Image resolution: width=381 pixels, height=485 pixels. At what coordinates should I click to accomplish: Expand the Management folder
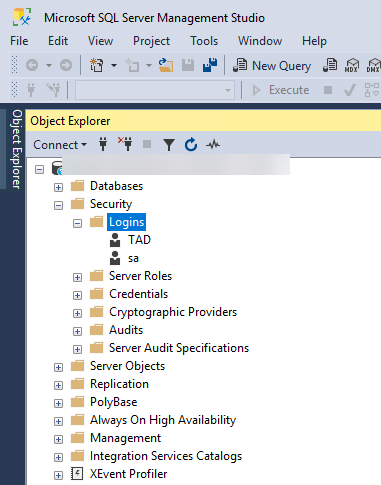click(x=58, y=439)
